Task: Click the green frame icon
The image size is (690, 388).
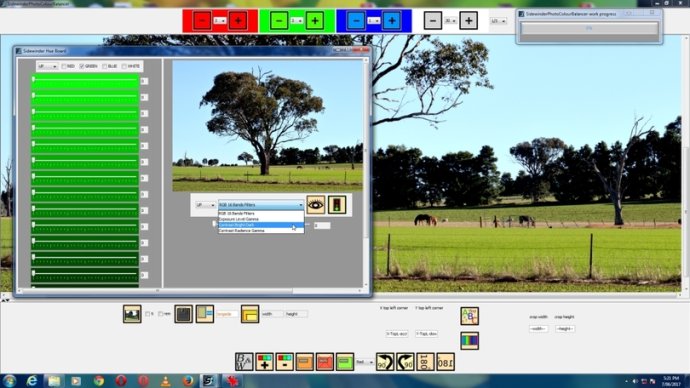Action: click(x=345, y=362)
